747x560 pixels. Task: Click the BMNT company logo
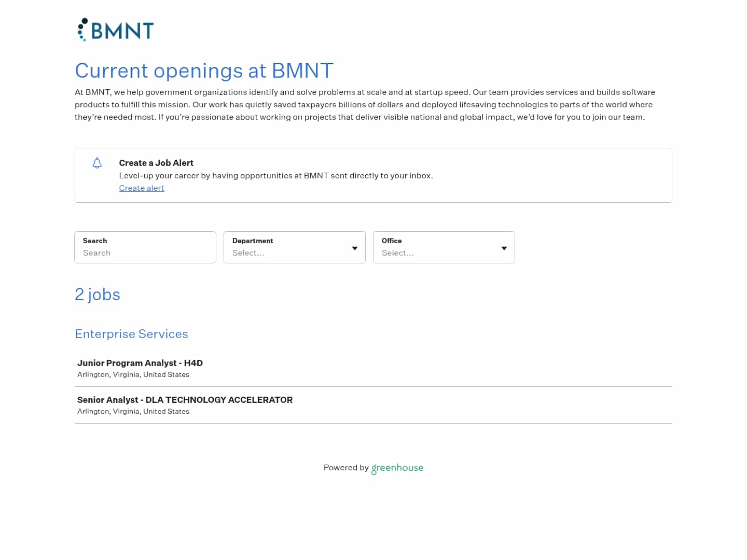(115, 30)
